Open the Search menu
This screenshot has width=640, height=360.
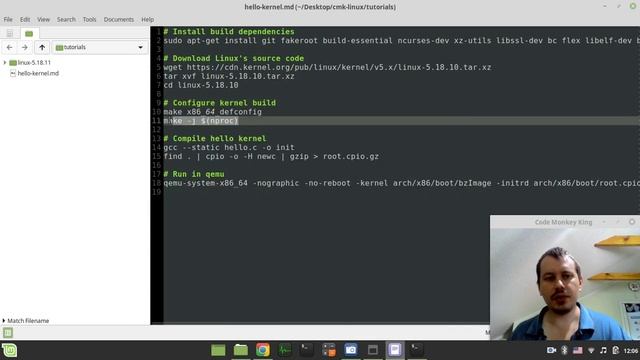[x=66, y=19]
